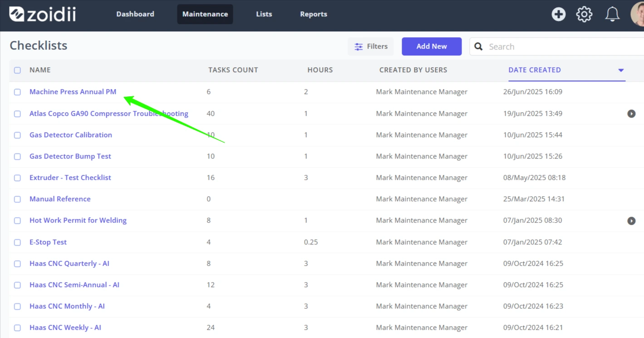
Task: Open the plus quick-add icon
Action: point(559,14)
